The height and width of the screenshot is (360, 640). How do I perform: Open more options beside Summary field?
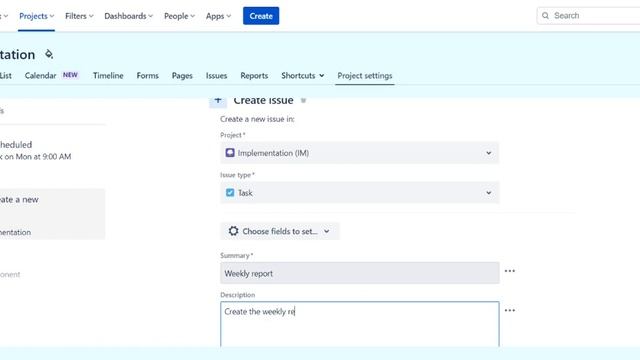point(509,271)
